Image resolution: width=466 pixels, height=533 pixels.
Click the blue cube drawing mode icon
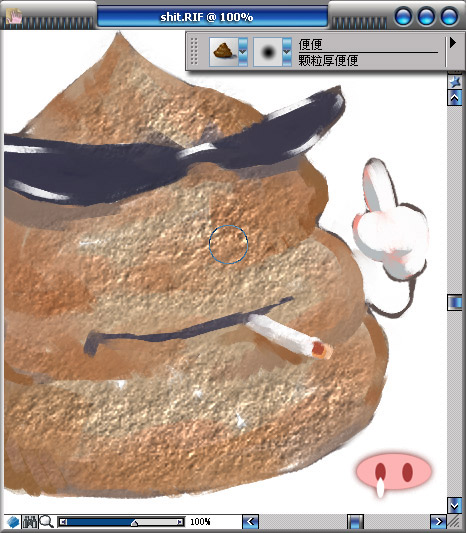pyautogui.click(x=13, y=522)
